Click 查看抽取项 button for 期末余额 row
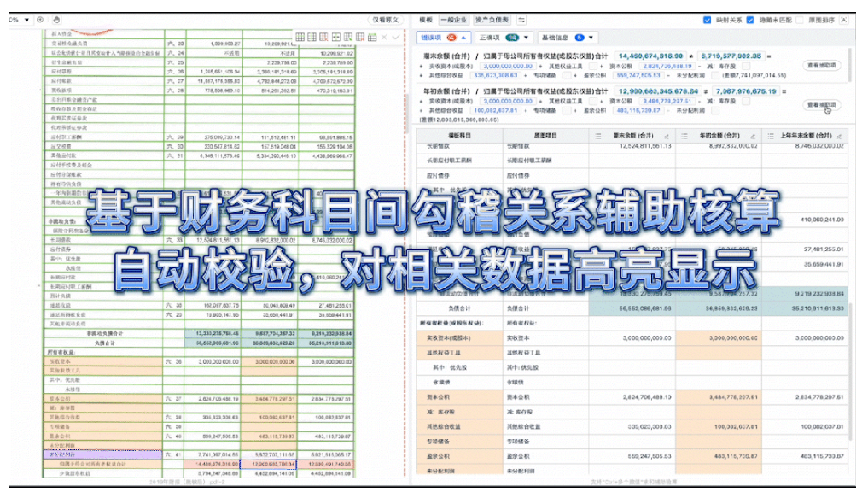This screenshot has height=504, width=868. coord(822,65)
